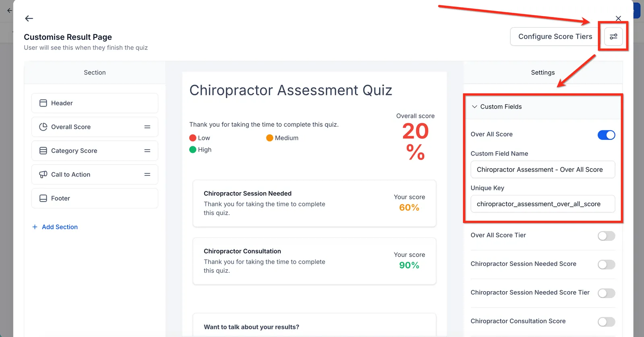Click the Custom Field Name input
Screen dimensions: 644x337
(x=543, y=170)
